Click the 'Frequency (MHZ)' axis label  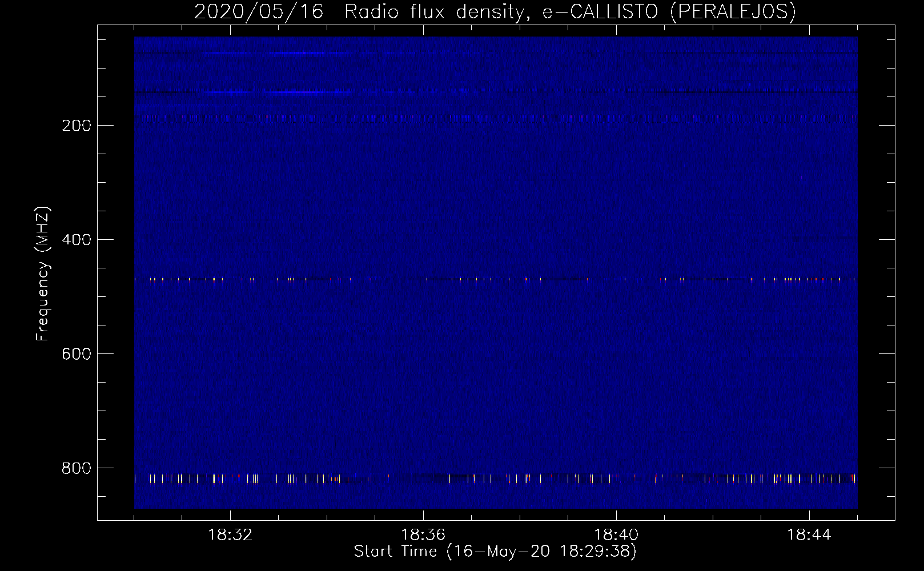(43, 274)
